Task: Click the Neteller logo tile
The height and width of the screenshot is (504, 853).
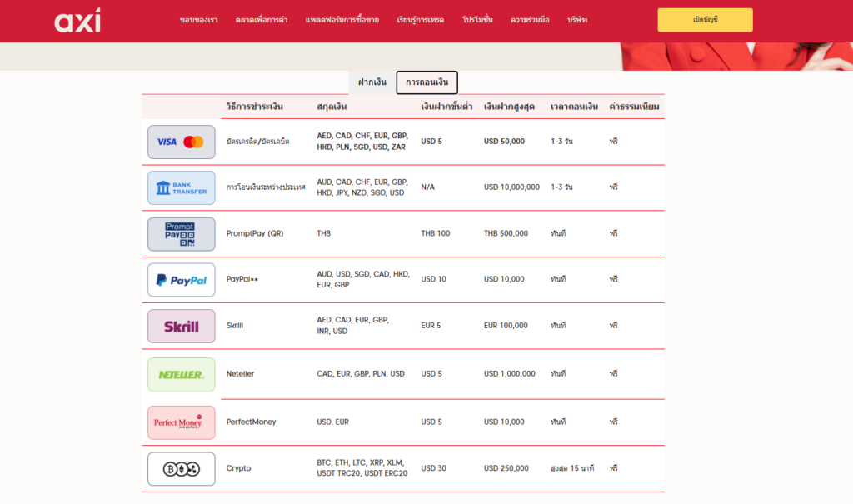Action: coord(181,375)
